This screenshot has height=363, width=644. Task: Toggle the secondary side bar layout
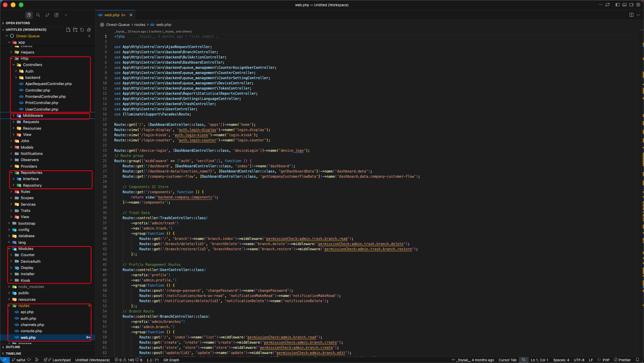pyautogui.click(x=631, y=5)
